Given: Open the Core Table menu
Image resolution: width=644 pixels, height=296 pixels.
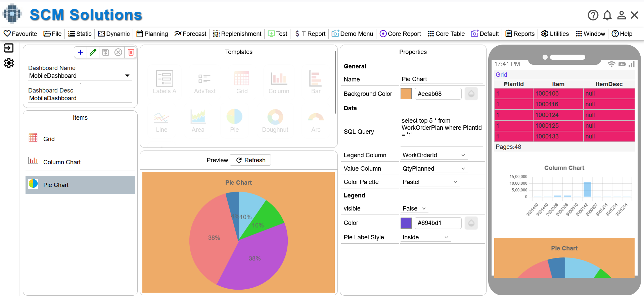Looking at the screenshot, I should point(446,34).
